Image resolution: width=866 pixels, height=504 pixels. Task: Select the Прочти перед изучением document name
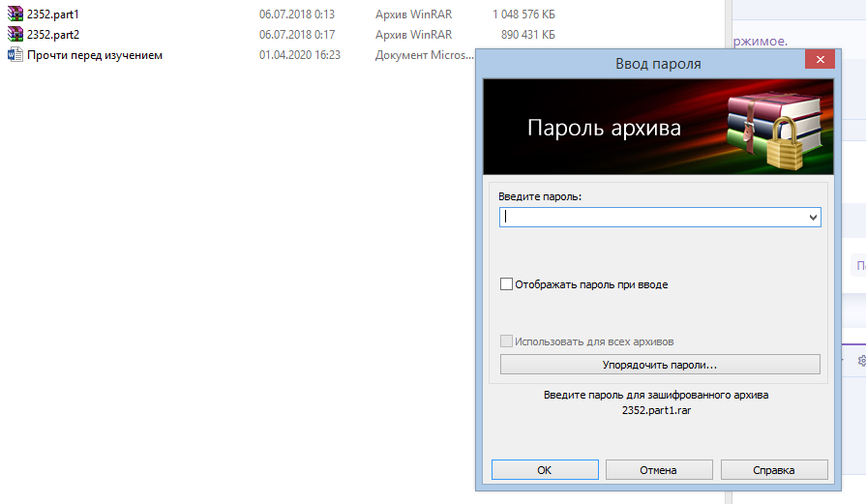(95, 55)
